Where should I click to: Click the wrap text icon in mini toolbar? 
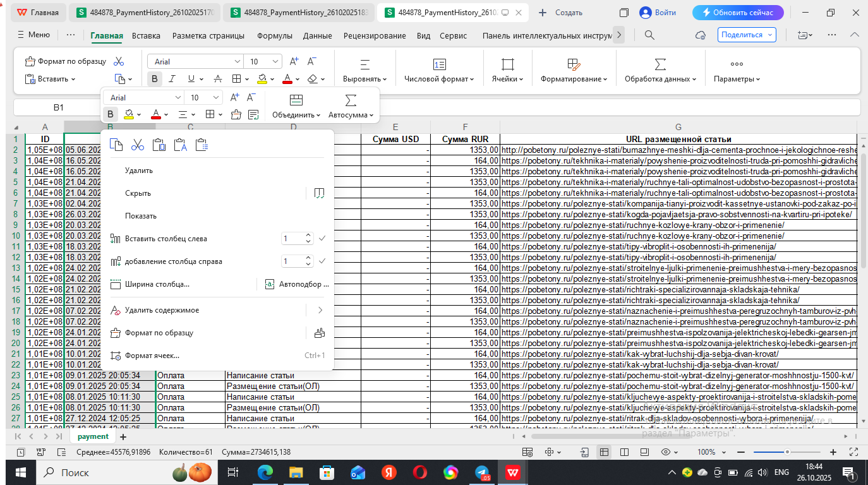tap(253, 114)
